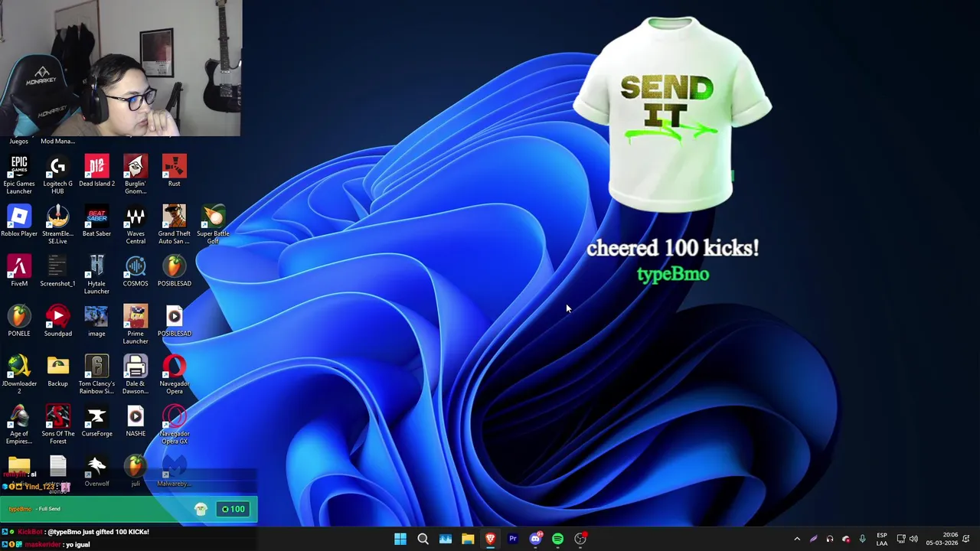Screen dimensions: 980x551
Task: Click the 'cheered 100 kicks!' text
Action: (673, 248)
